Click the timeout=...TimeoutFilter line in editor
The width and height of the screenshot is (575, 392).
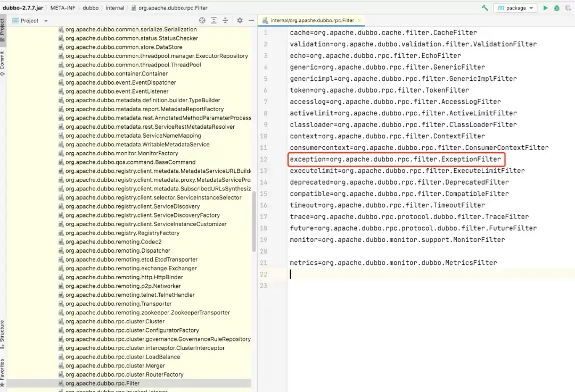pyautogui.click(x=387, y=205)
